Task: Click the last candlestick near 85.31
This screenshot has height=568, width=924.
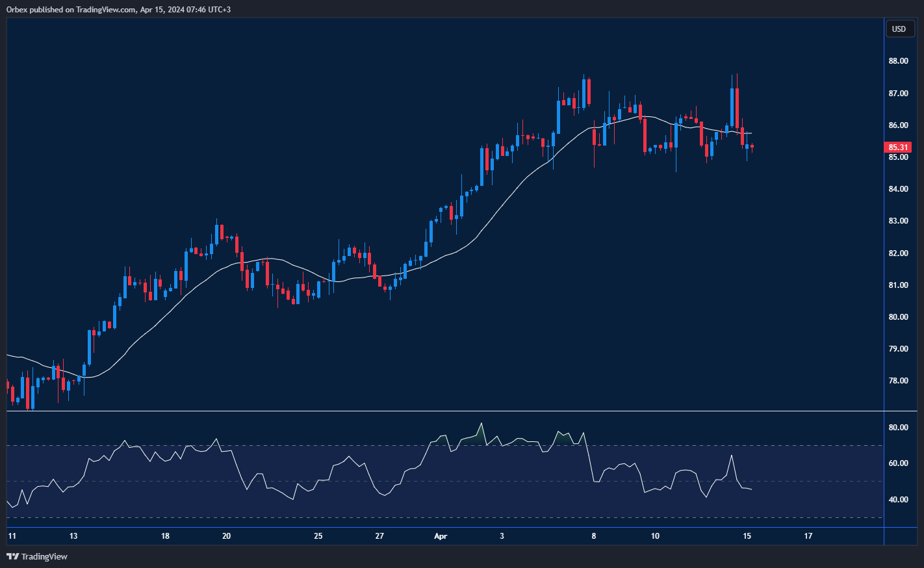Action: point(752,146)
